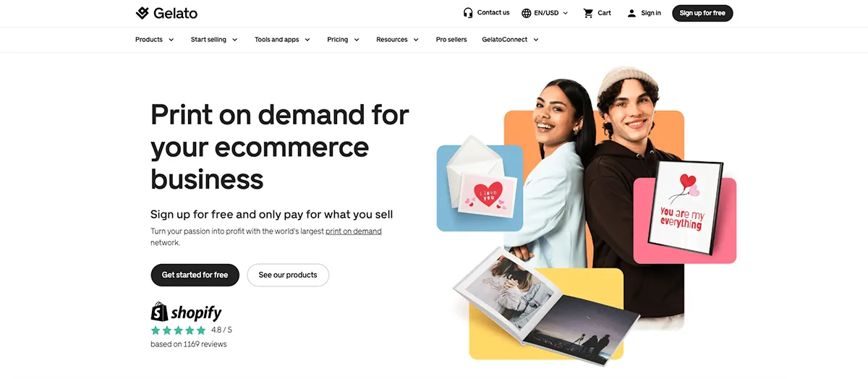This screenshot has width=868, height=379.
Task: Expand the Products menu chevron
Action: (x=171, y=40)
